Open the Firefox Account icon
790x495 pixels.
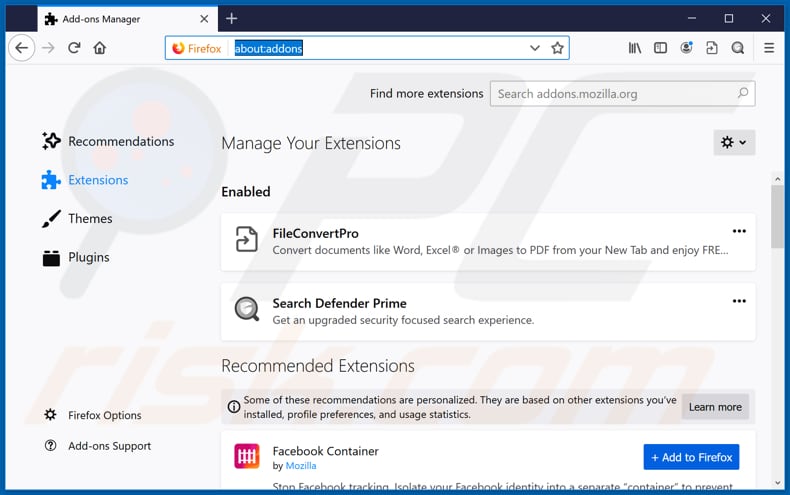686,48
